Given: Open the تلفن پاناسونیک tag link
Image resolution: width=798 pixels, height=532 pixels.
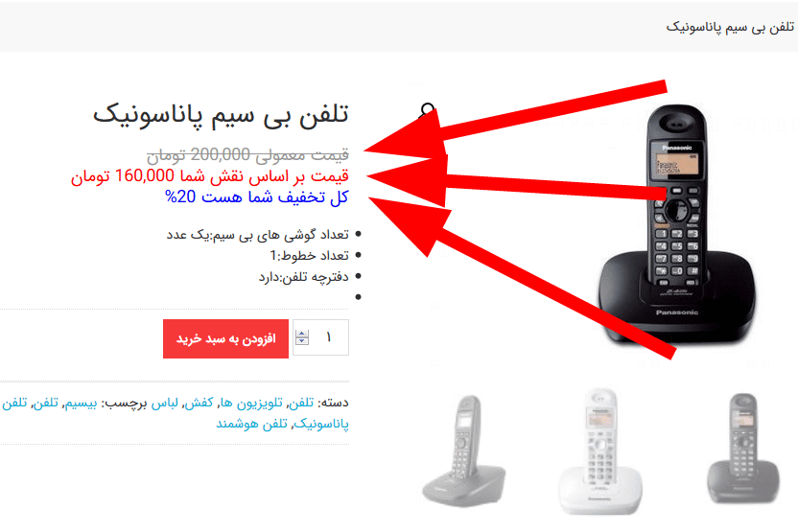Looking at the screenshot, I should click(x=320, y=424).
